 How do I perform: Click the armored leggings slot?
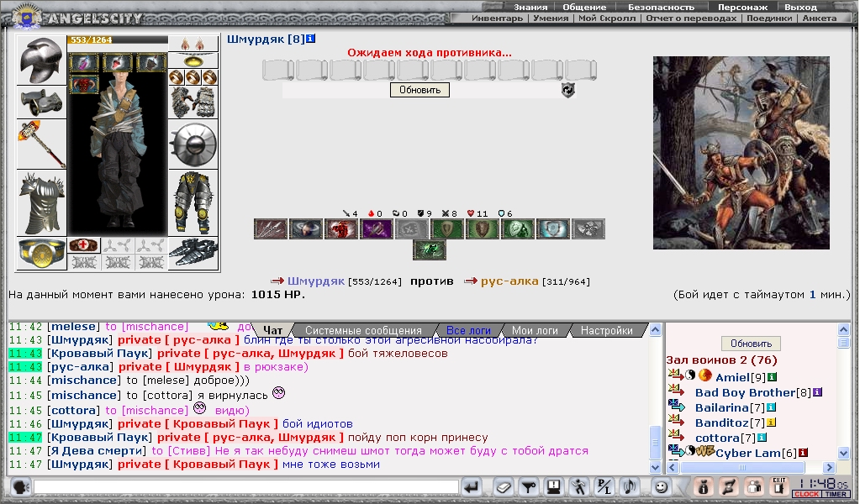193,202
